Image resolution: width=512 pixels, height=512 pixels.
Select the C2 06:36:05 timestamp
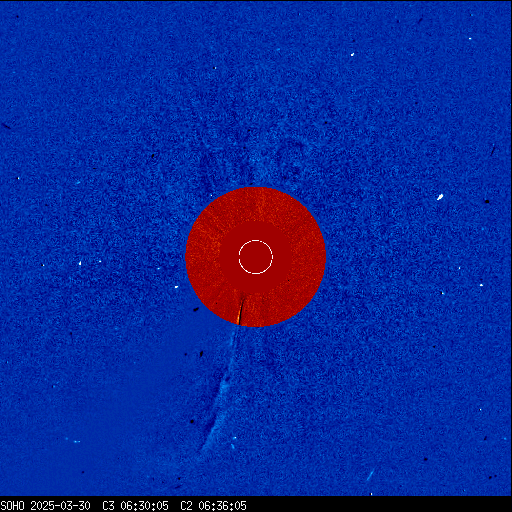click(x=213, y=506)
